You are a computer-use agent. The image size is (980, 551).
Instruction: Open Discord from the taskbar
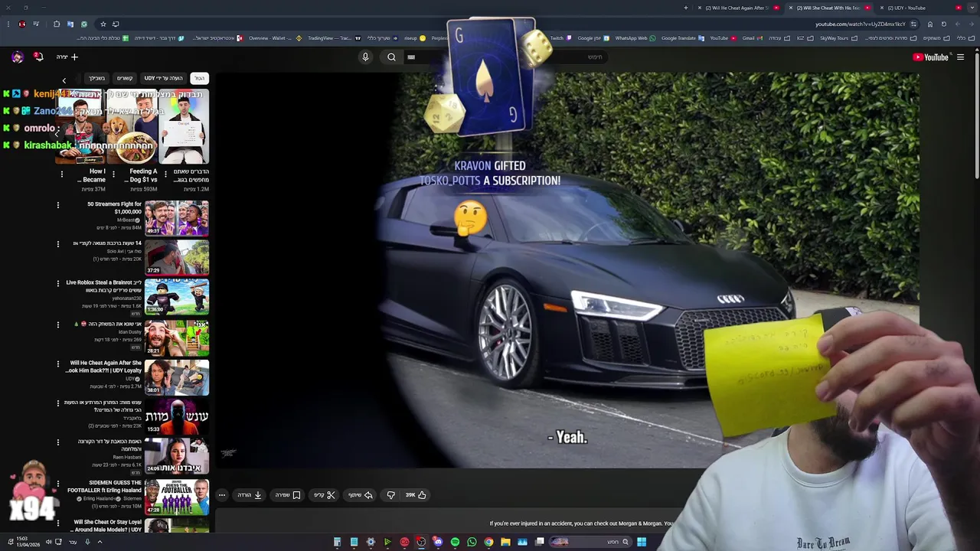(x=438, y=542)
